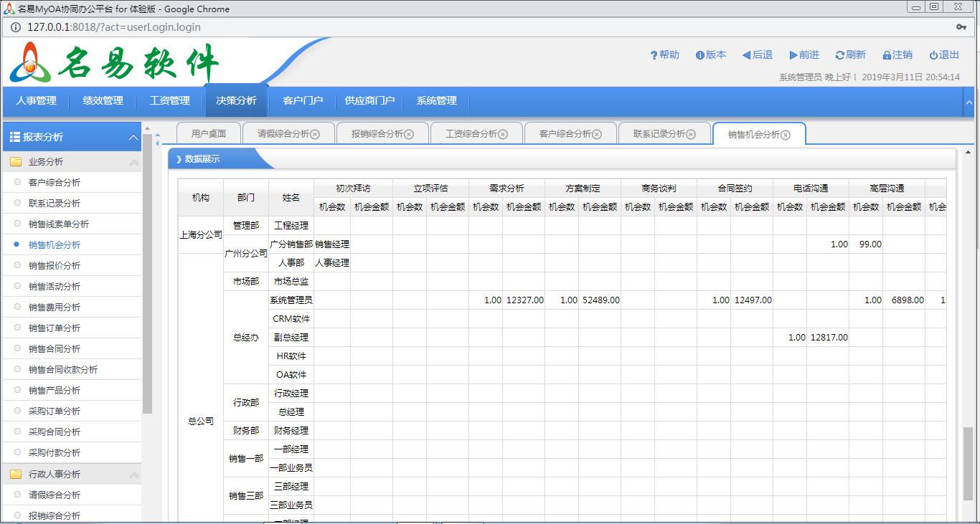Click the lock icon to log off
980x524 pixels.
coord(887,55)
